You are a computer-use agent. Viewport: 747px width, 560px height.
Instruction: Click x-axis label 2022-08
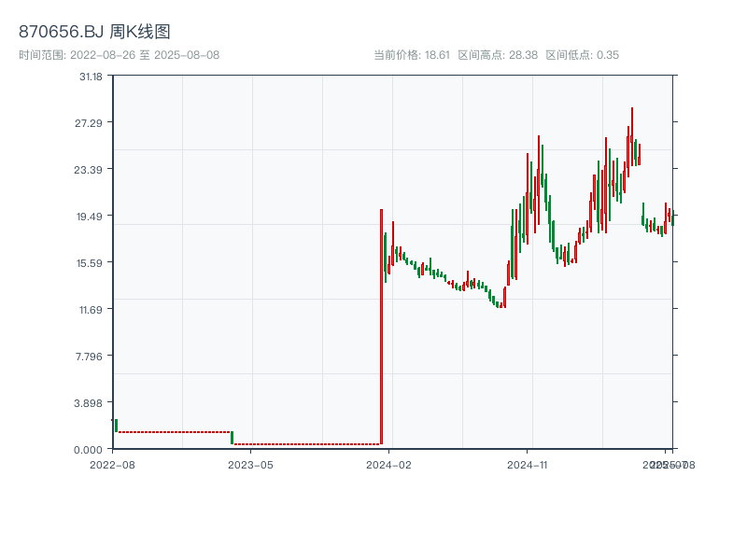point(112,465)
